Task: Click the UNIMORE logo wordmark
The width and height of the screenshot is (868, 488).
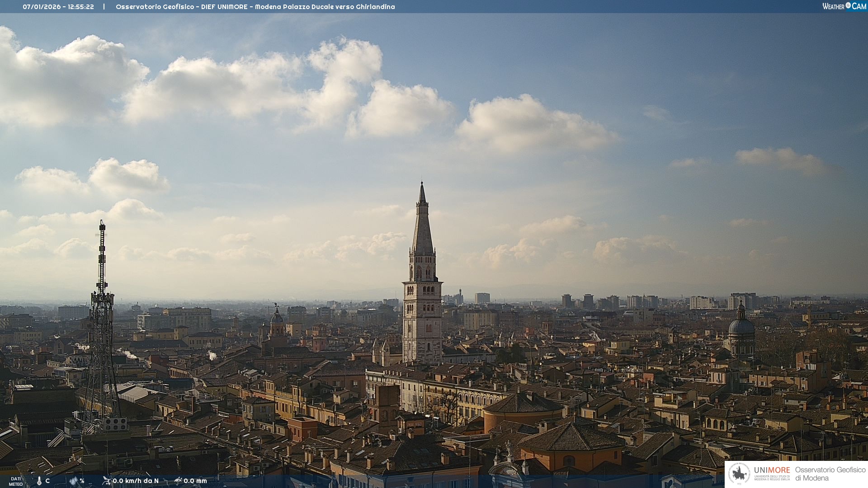Action: (x=772, y=470)
